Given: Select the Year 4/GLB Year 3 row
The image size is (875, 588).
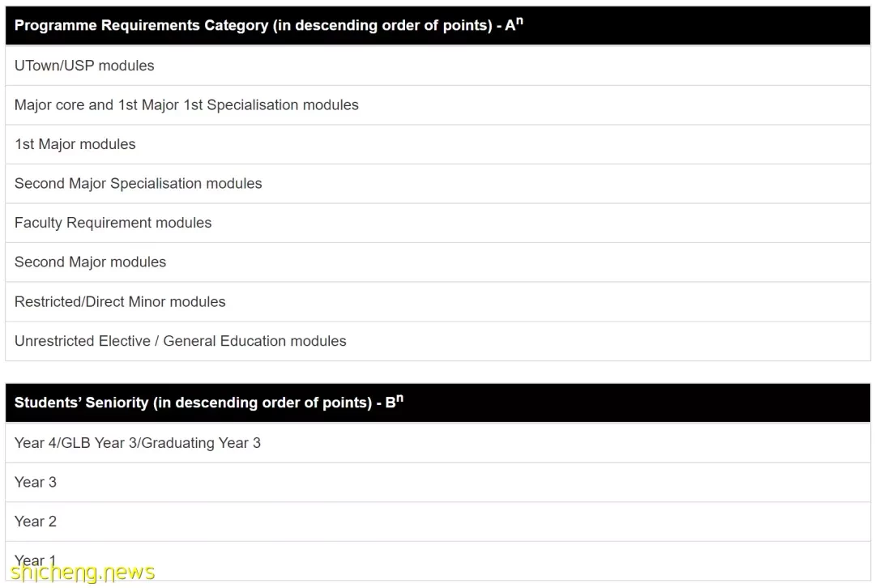Looking at the screenshot, I should 437,443.
